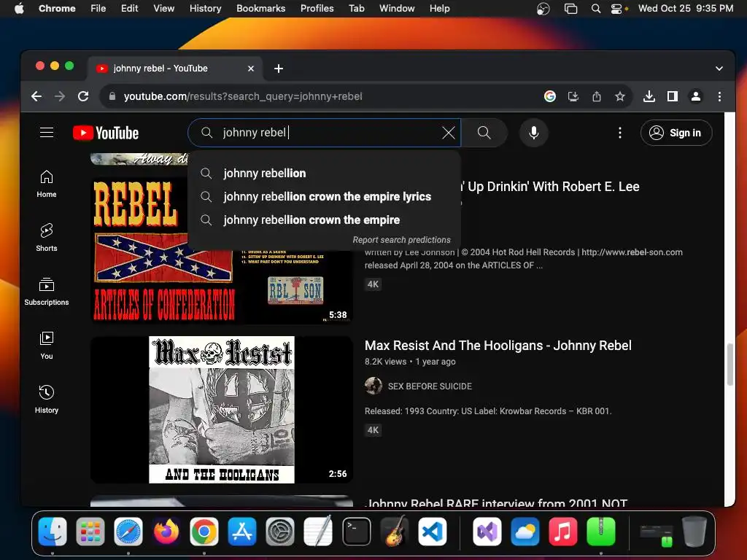Open YouTube settings three-dot menu

[x=620, y=133]
